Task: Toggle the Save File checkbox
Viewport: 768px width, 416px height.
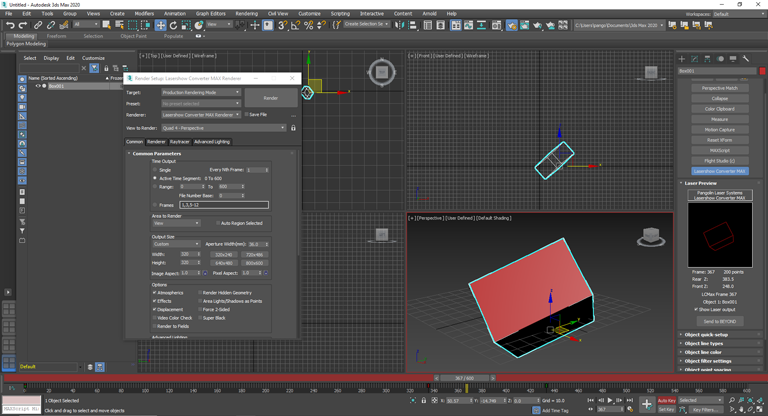Action: (x=247, y=115)
